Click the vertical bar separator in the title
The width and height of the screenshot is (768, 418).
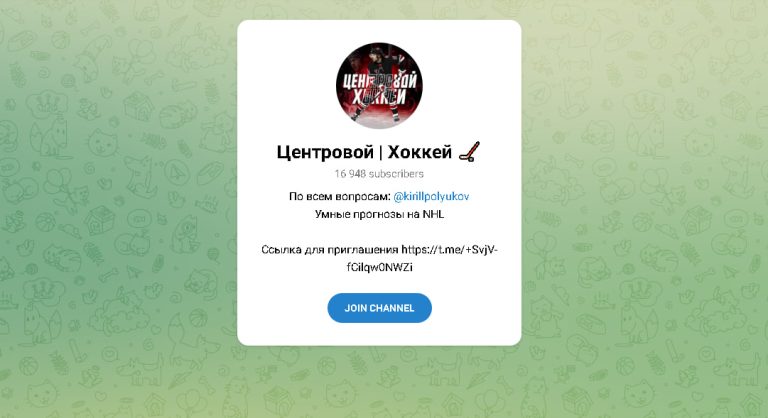[x=381, y=152]
